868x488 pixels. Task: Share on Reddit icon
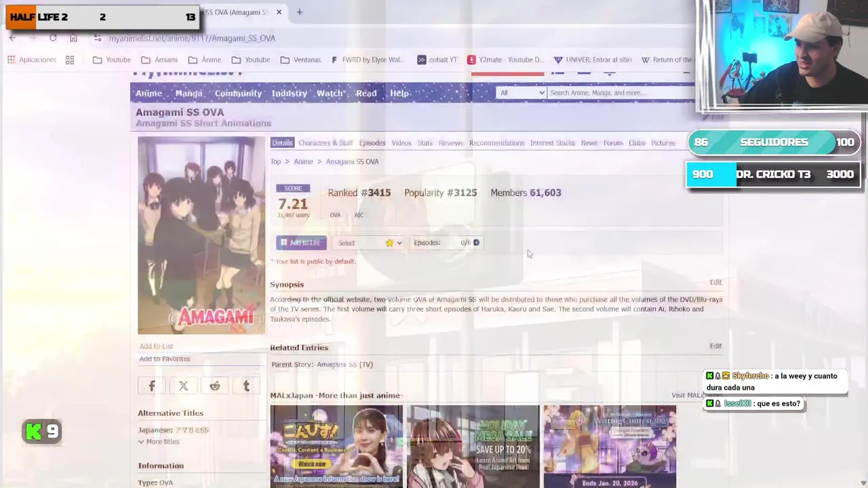215,386
